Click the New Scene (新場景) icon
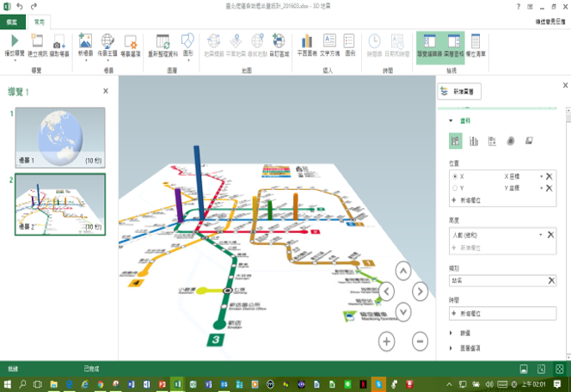This screenshot has height=392, width=571. [x=86, y=40]
